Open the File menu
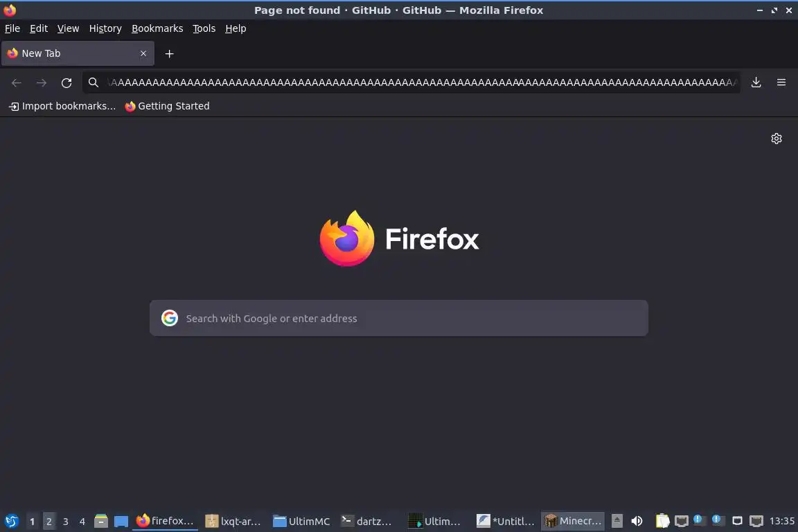The height and width of the screenshot is (532, 798). click(12, 28)
